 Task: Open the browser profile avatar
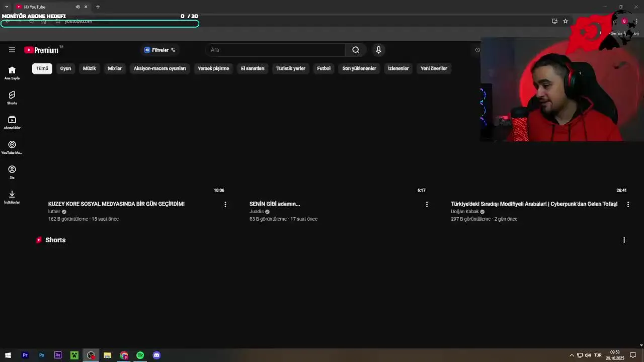624,21
